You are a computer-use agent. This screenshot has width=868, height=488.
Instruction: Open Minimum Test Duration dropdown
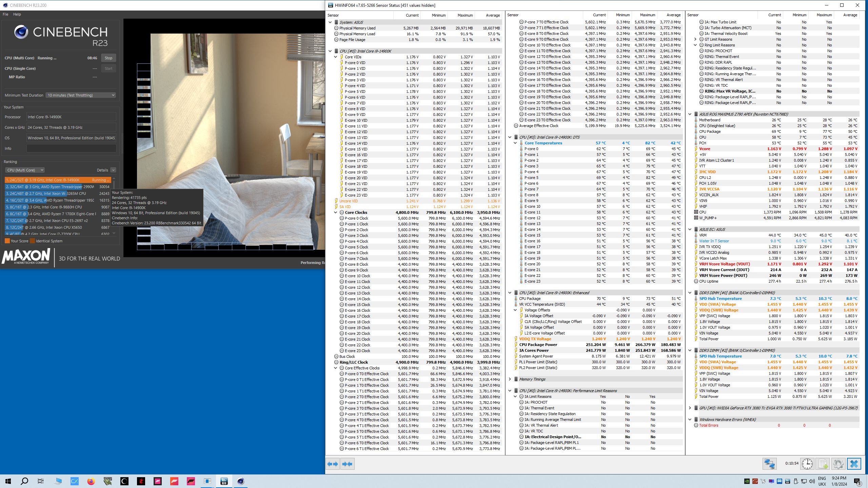click(x=81, y=95)
